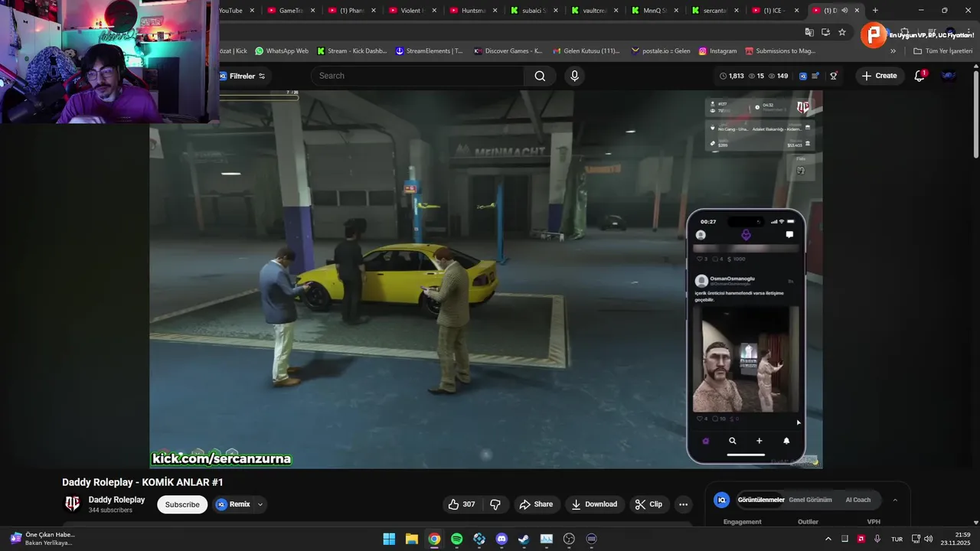Click the TUR keyboard language indicator
Screen dimensions: 980x551
click(897, 539)
